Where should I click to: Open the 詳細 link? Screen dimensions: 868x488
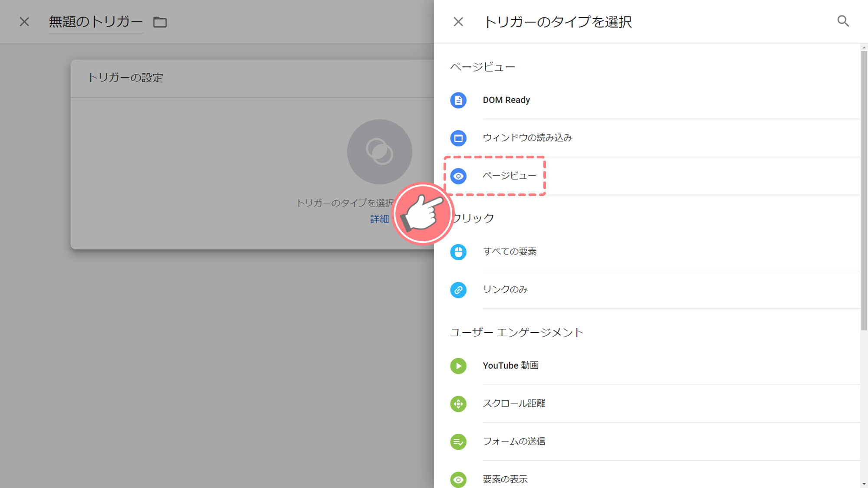pos(379,219)
